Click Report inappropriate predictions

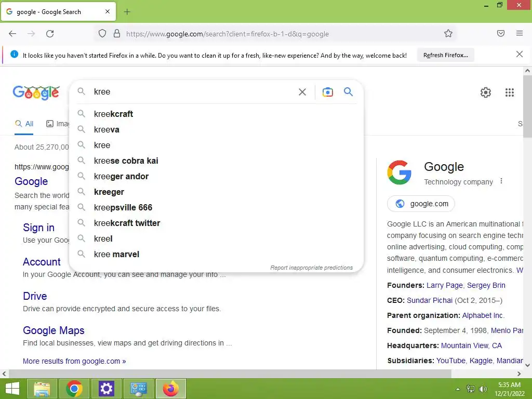[x=312, y=268]
